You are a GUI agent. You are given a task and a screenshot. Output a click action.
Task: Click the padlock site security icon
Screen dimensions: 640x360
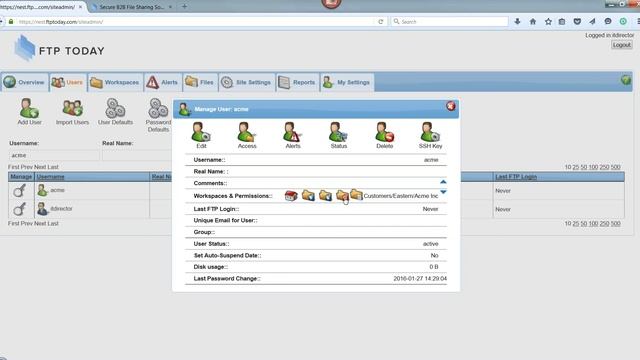(x=11, y=22)
